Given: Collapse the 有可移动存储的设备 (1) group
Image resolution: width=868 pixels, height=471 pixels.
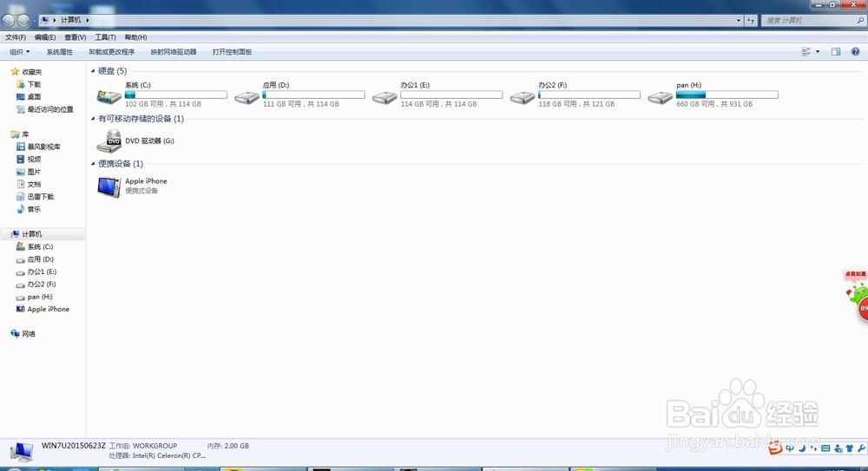Looking at the screenshot, I should pos(93,119).
